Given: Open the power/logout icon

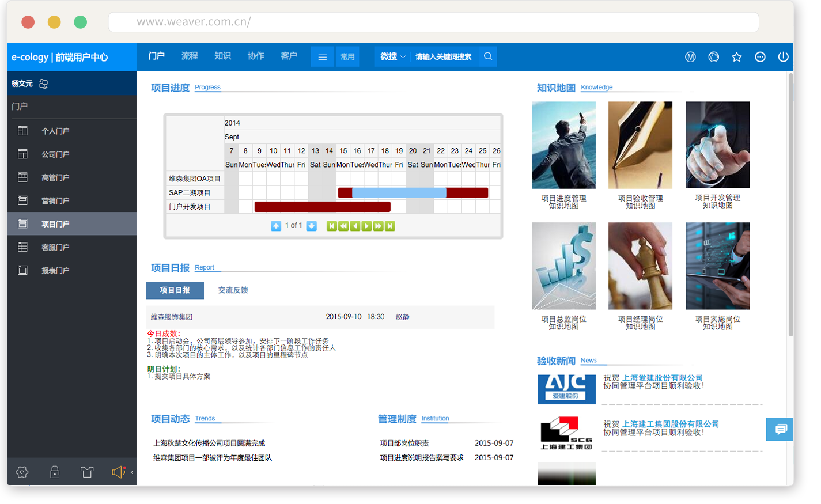Looking at the screenshot, I should (x=783, y=57).
